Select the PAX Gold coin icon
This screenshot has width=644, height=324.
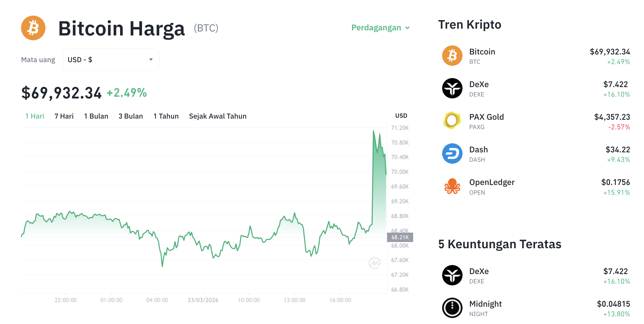[452, 121]
